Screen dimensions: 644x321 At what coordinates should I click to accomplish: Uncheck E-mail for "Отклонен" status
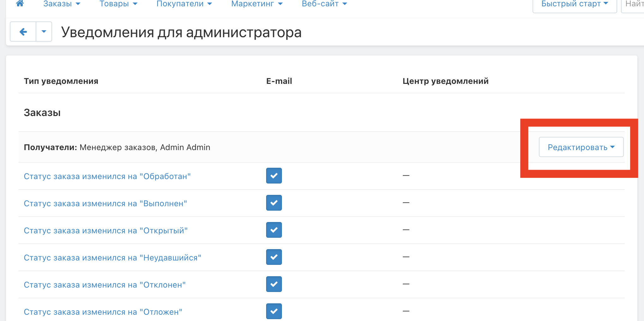274,284
